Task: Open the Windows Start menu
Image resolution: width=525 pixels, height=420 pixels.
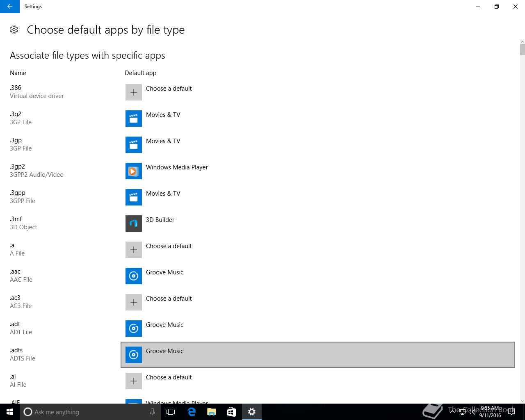Action: click(10, 412)
